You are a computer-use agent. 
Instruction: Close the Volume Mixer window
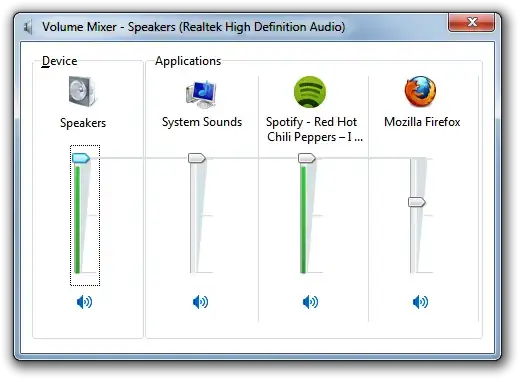tap(471, 23)
